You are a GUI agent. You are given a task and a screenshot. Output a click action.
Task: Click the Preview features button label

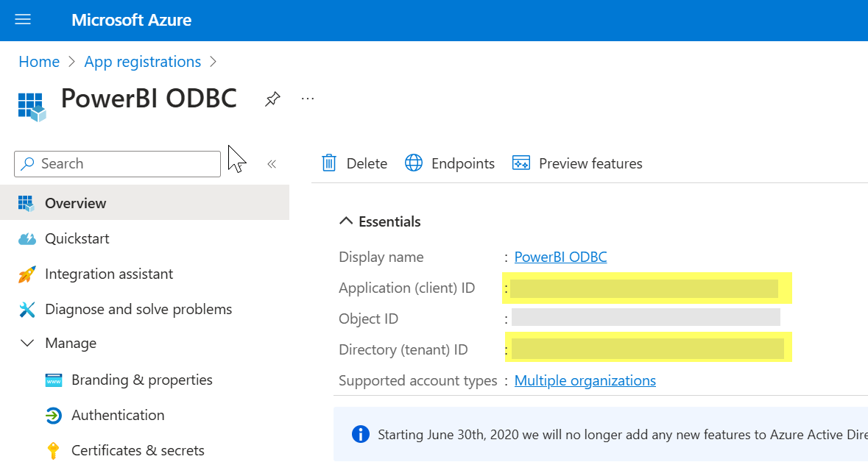point(590,164)
